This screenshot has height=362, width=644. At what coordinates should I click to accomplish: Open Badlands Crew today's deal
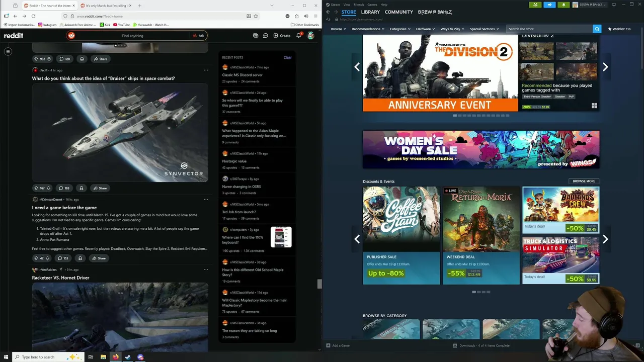(560, 210)
